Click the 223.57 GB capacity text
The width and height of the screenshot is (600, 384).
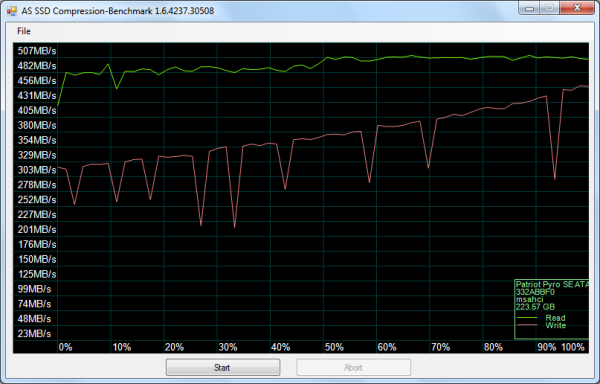[535, 307]
